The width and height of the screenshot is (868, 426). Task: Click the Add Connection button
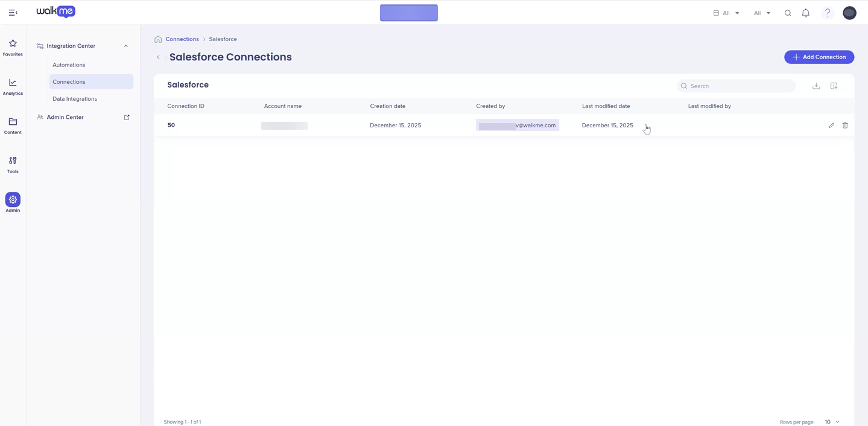819,57
